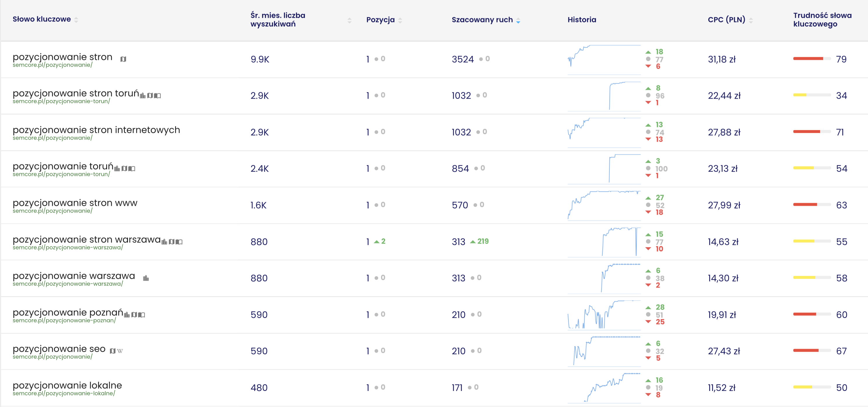Click the map icon beside 'pozycjonowanie stron'
Viewport: 868px width, 407px height.
[x=123, y=59]
